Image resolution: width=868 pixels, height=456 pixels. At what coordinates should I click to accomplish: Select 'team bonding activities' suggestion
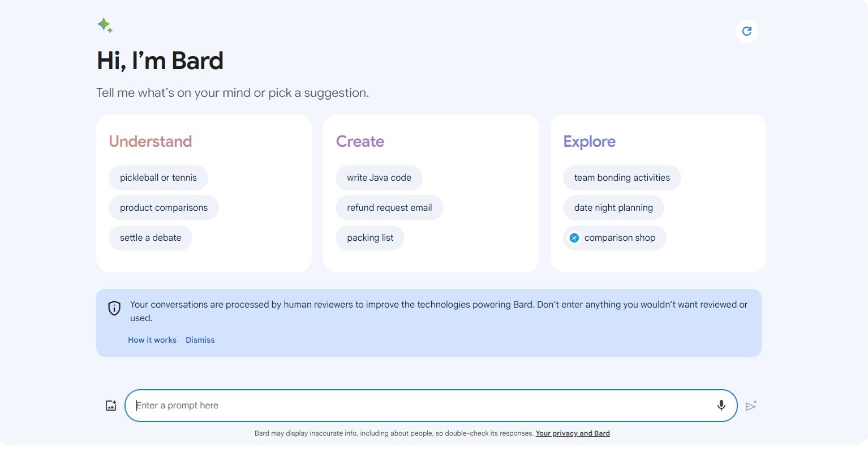(x=622, y=178)
